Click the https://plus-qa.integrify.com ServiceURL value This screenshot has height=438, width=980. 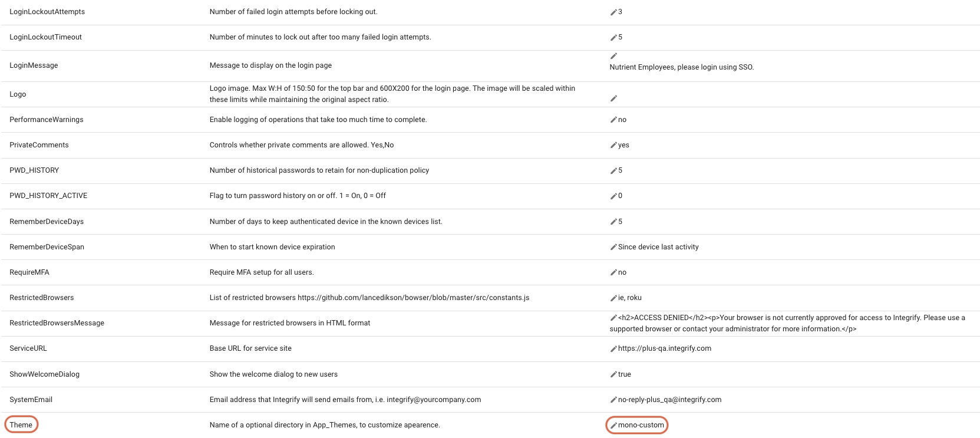tap(665, 348)
